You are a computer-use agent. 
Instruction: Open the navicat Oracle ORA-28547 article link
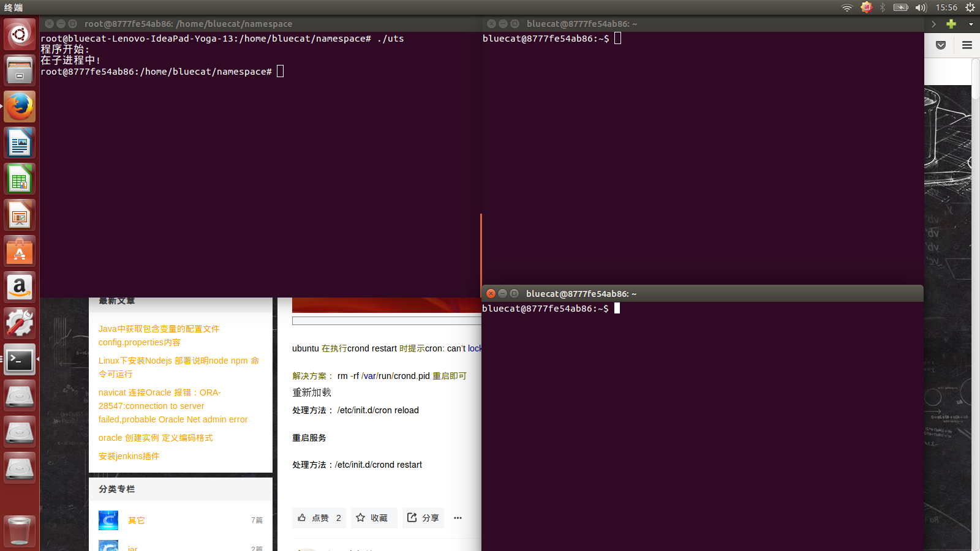(173, 406)
